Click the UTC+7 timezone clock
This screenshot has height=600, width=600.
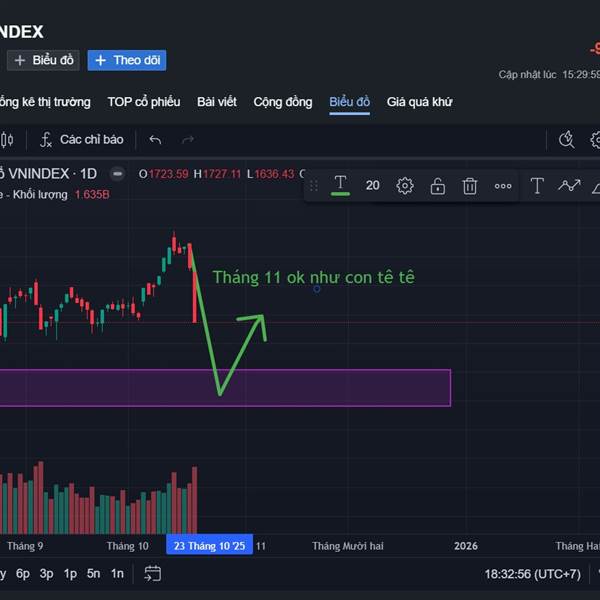pos(533,573)
